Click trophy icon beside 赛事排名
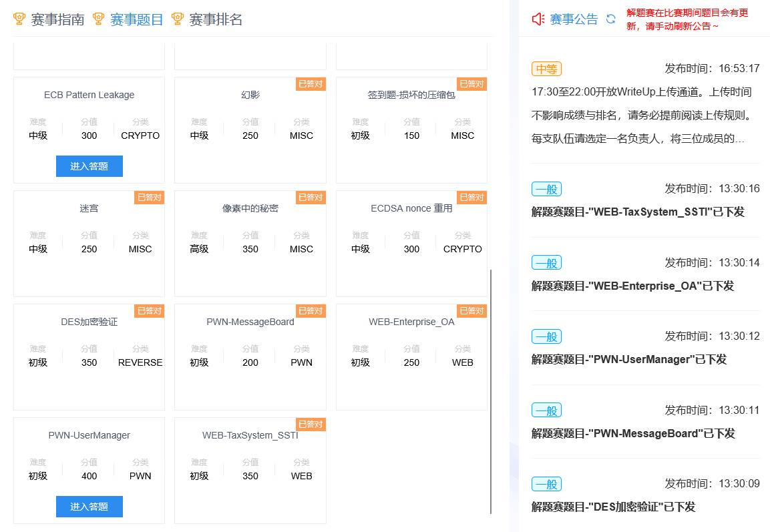 177,19
